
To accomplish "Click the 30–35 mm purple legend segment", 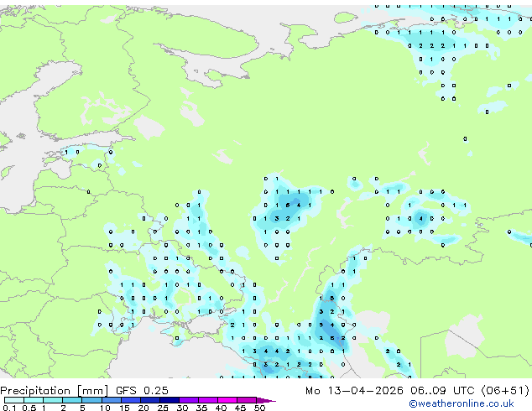I will coord(188,400).
